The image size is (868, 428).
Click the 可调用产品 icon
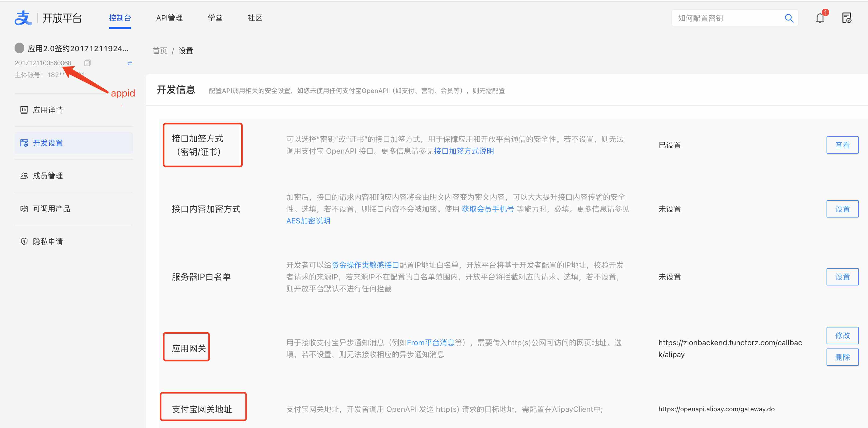(x=24, y=209)
